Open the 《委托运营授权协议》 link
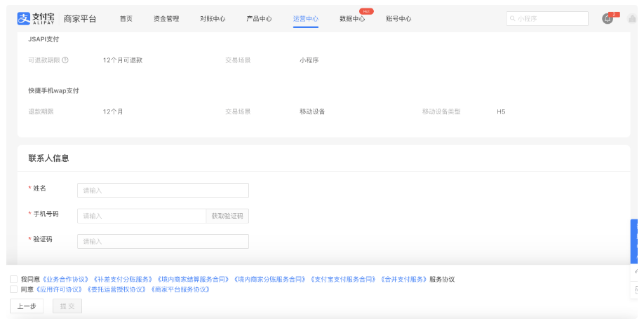The image size is (644, 321). (x=116, y=289)
